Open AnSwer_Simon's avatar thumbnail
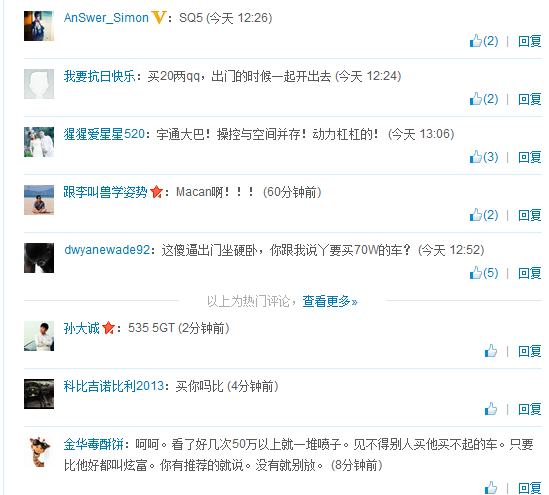This screenshot has height=495, width=549. pos(39,26)
